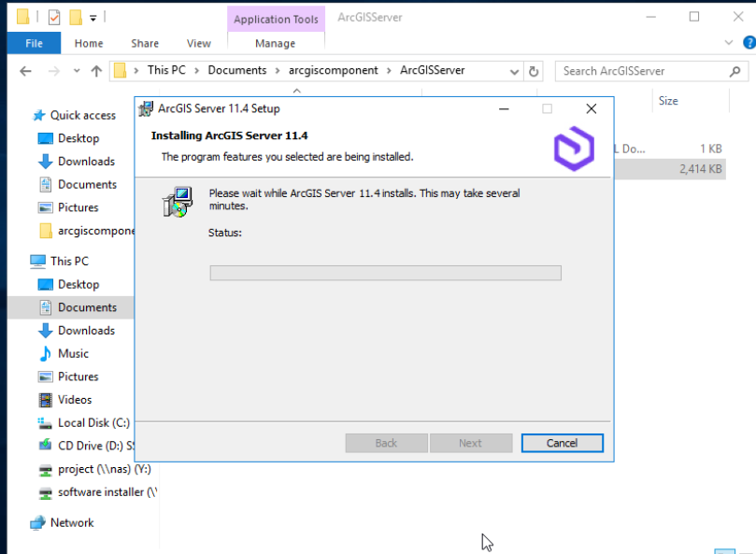756x554 pixels.
Task: Go back with the left arrow icon
Action: point(25,71)
